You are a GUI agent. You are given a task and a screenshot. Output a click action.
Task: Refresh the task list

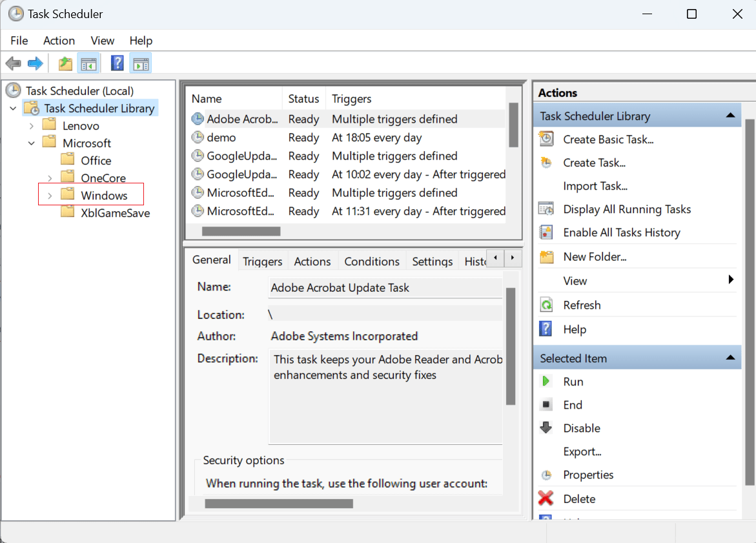546,304
